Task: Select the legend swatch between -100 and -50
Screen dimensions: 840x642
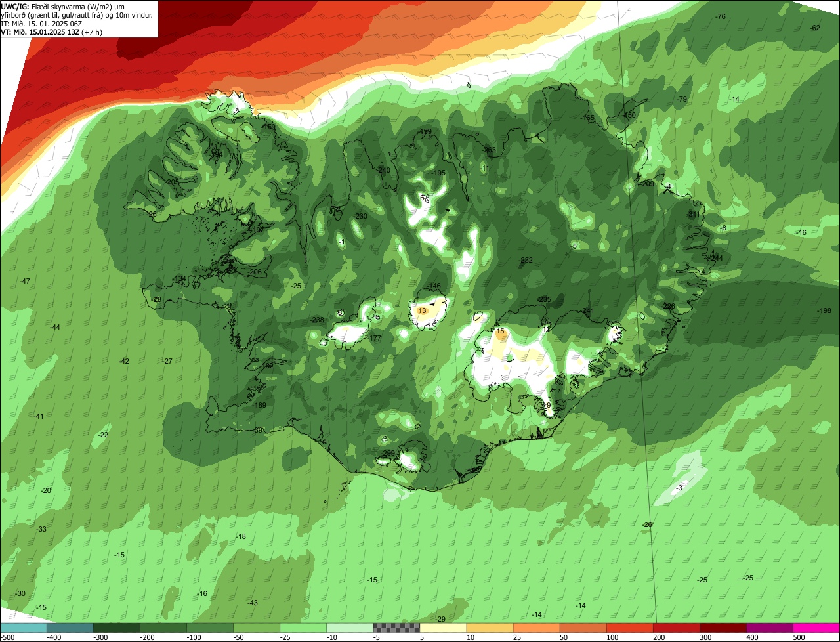Action: tap(210, 628)
